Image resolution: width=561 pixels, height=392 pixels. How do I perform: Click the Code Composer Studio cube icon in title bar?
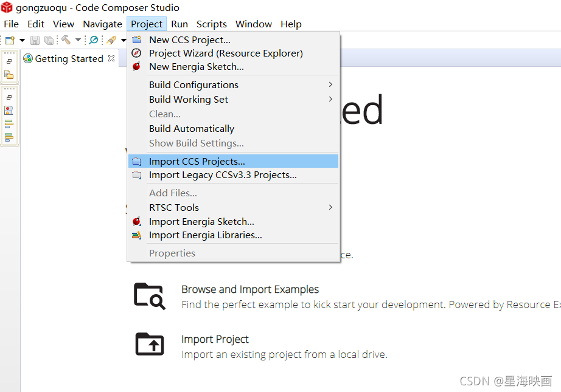tap(7, 7)
